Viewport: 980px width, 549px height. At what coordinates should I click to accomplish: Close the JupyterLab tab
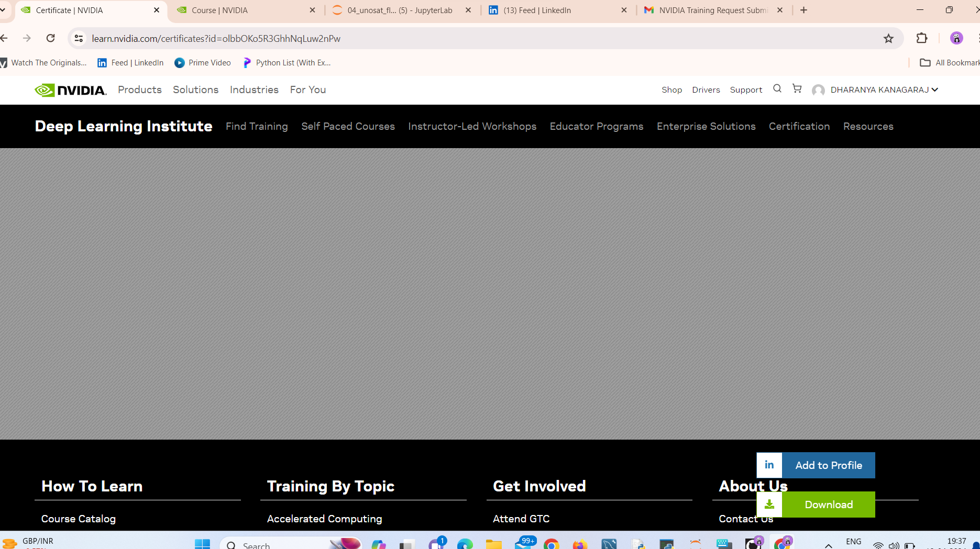tap(468, 10)
